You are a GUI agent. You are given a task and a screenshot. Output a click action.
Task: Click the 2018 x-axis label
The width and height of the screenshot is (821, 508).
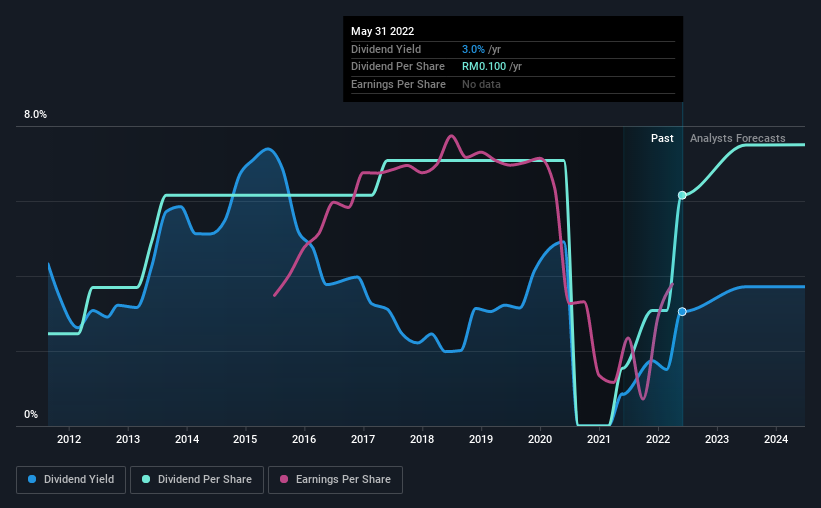pyautogui.click(x=422, y=439)
